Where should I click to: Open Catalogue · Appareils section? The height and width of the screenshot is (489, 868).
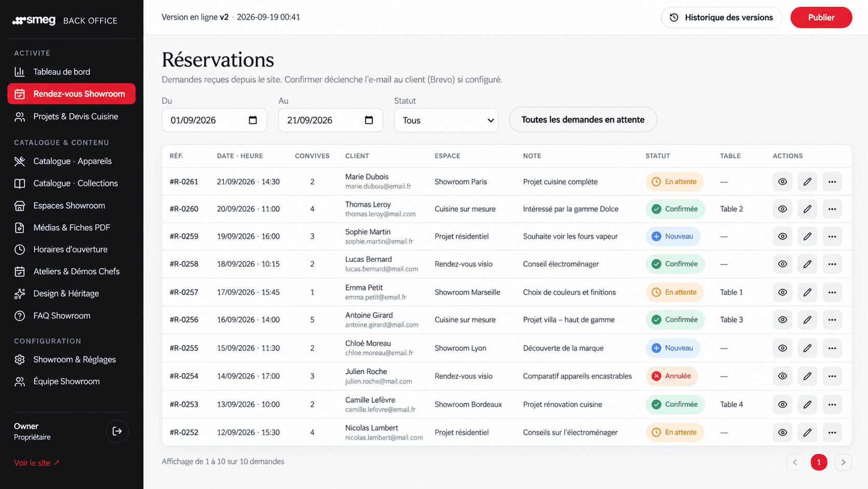click(72, 161)
